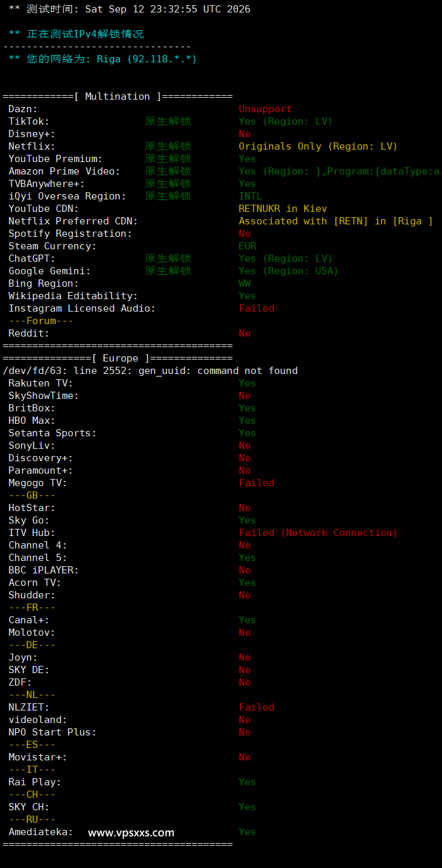442x868 pixels.
Task: Click the videoland label
Action: pos(38,720)
